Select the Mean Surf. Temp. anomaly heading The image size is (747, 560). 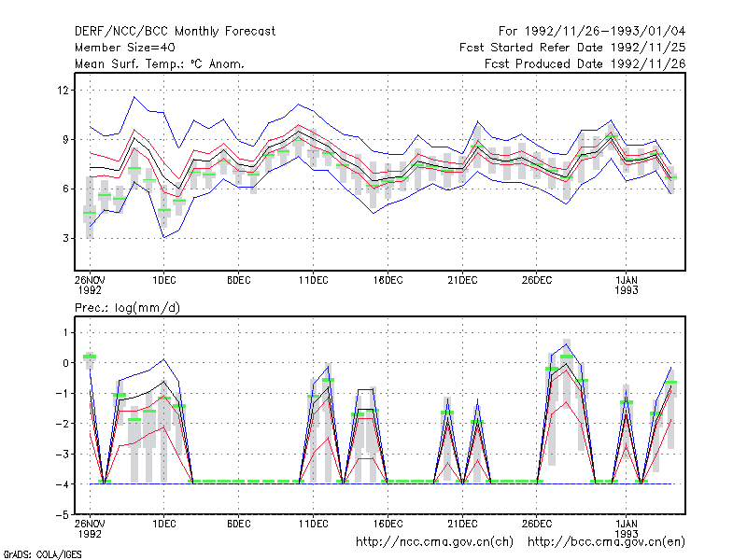point(160,63)
